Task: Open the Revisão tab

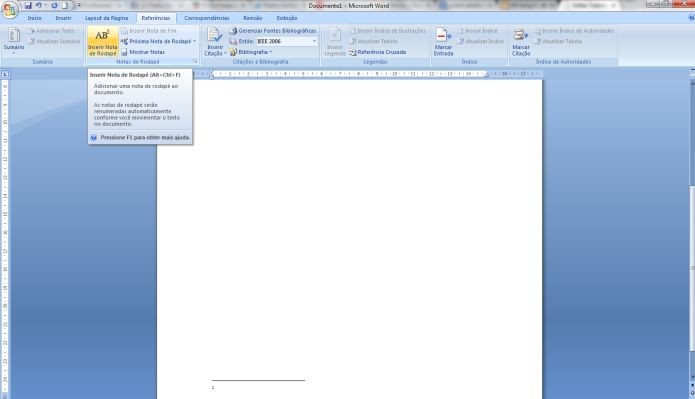Action: click(x=253, y=18)
